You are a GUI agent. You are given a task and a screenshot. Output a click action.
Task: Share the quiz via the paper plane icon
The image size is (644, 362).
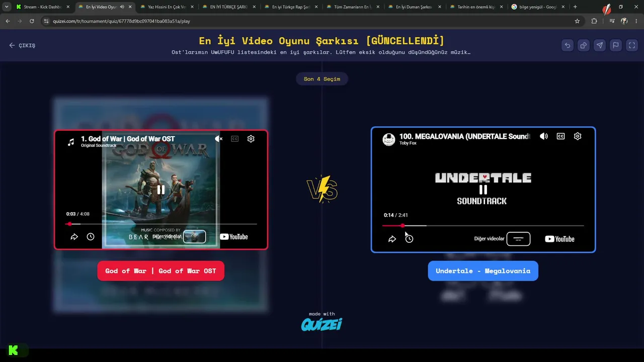pyautogui.click(x=600, y=45)
